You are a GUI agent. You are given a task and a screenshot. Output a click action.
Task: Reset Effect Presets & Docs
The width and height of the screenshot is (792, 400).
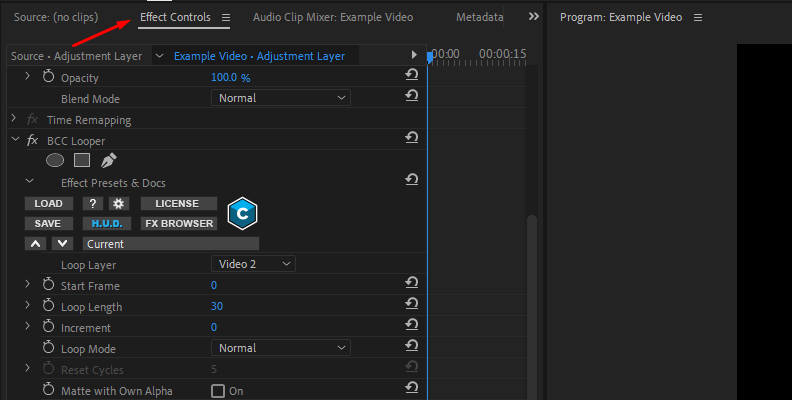click(412, 180)
